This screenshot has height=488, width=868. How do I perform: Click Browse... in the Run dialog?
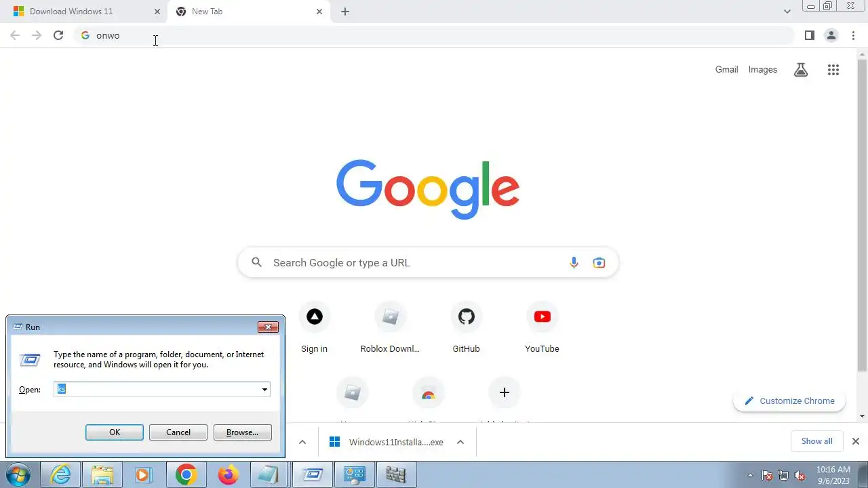point(242,432)
